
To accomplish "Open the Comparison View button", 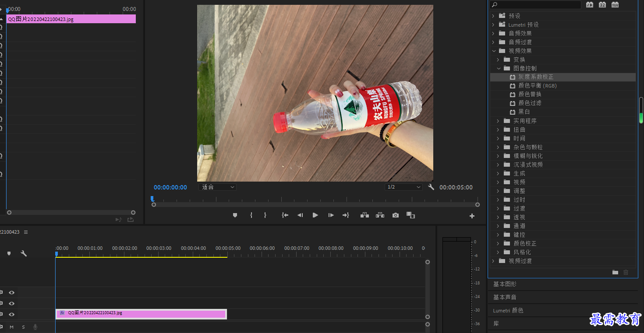I will click(x=410, y=215).
